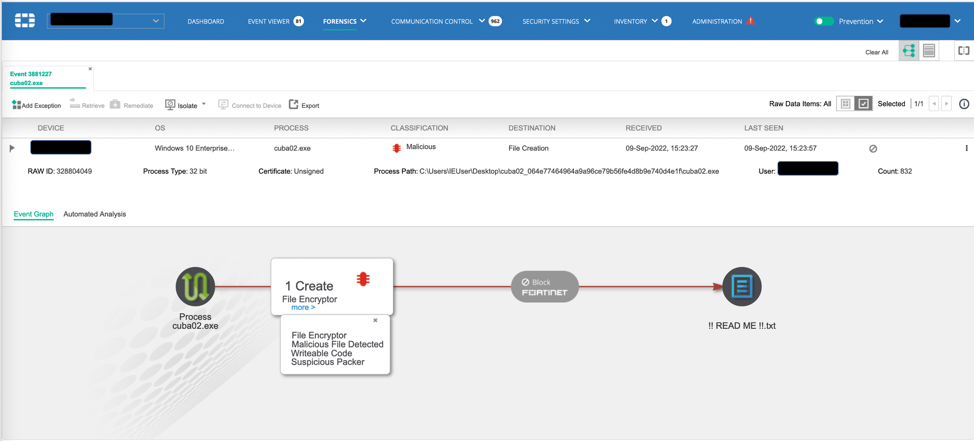Click the Fortinet logo icon
The image size is (974, 441).
coord(25,21)
